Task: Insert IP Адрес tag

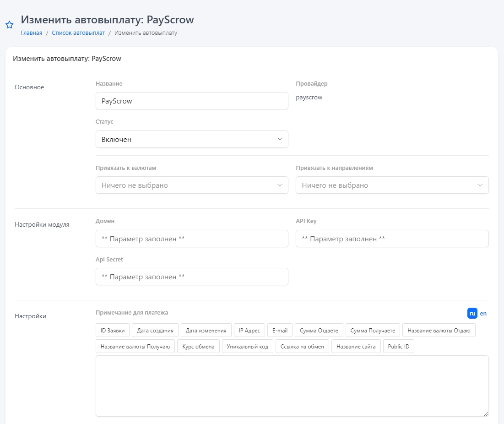Action: click(x=249, y=330)
